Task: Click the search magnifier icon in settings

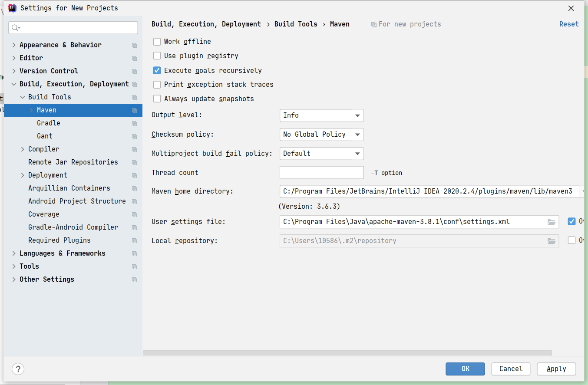Action: click(x=15, y=28)
